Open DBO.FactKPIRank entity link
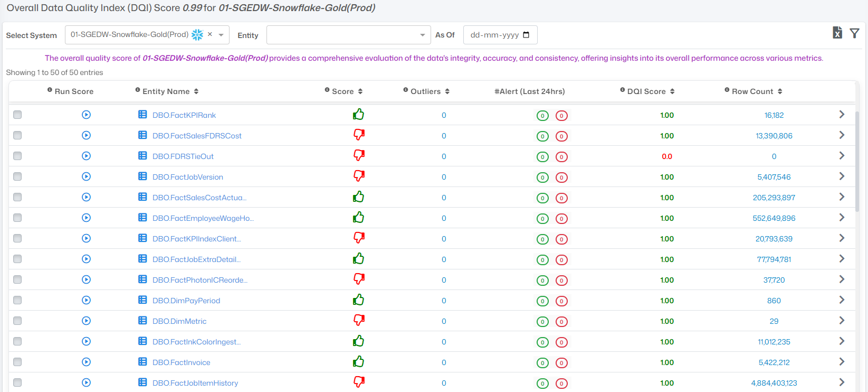The image size is (868, 392). click(x=184, y=115)
